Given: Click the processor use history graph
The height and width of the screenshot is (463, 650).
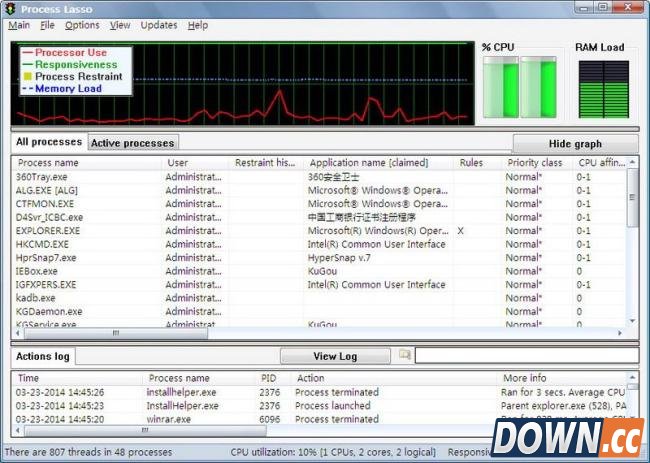Looking at the screenshot, I should coord(243,83).
